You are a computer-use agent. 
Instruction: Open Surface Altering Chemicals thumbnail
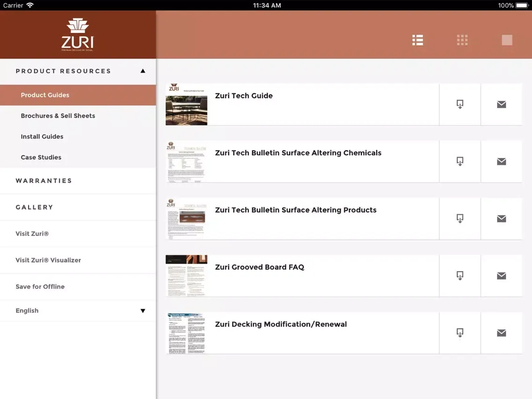pyautogui.click(x=186, y=161)
